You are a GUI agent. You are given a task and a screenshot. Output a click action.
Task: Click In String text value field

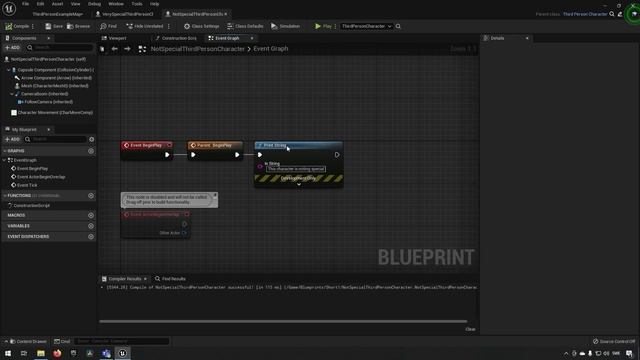[296, 169]
